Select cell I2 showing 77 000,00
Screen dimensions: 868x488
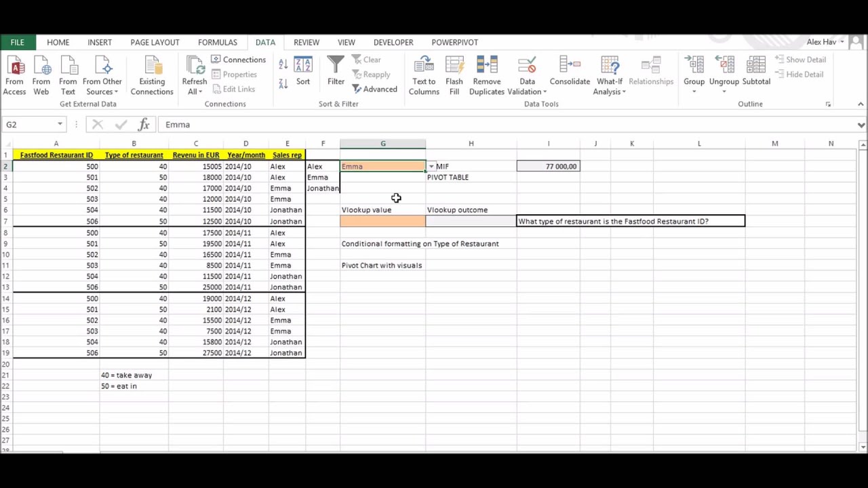[x=548, y=166]
